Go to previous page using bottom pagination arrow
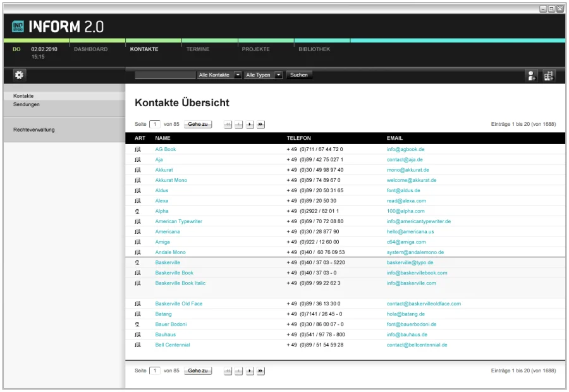This screenshot has height=392, width=569. 239,371
